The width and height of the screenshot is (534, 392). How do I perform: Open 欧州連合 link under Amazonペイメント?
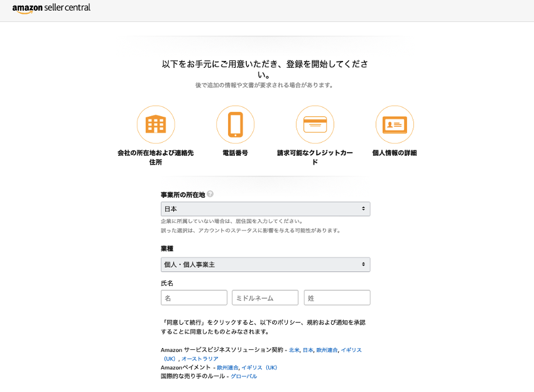[227, 367]
